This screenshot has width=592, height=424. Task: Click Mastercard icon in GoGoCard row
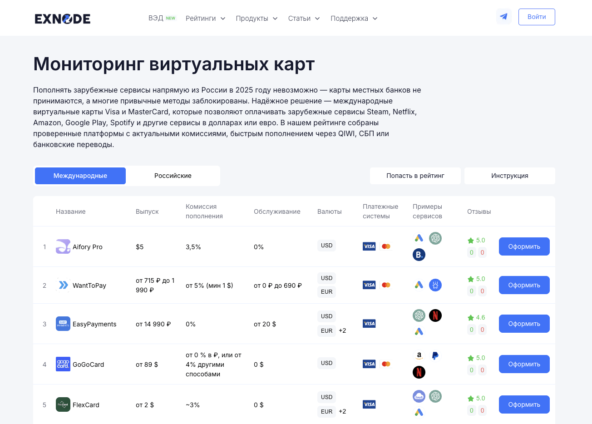pyautogui.click(x=386, y=364)
